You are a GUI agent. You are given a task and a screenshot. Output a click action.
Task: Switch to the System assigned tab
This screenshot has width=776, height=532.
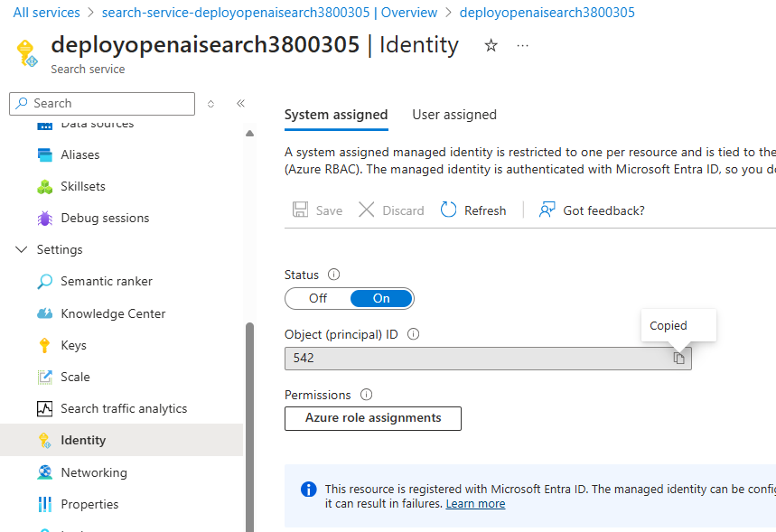click(x=336, y=115)
